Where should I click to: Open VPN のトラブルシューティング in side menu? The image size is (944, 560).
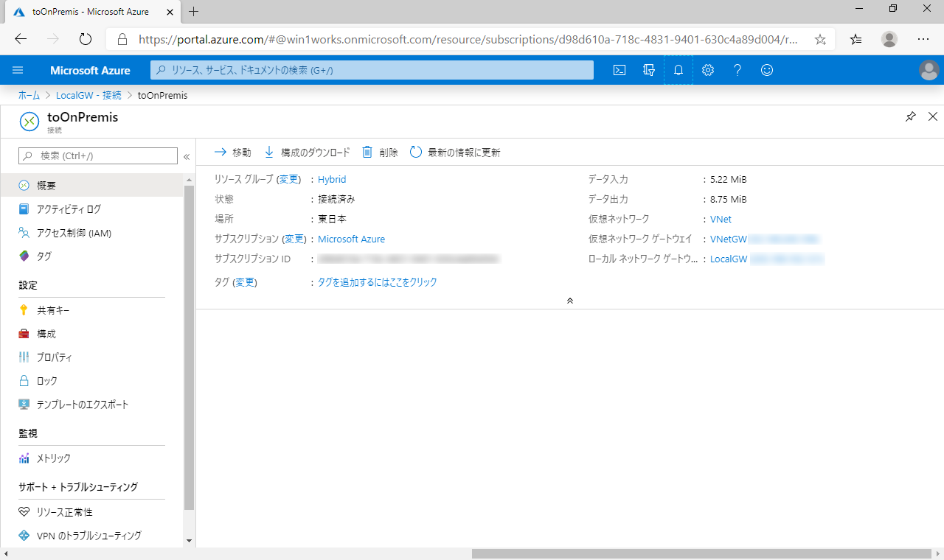[92, 536]
